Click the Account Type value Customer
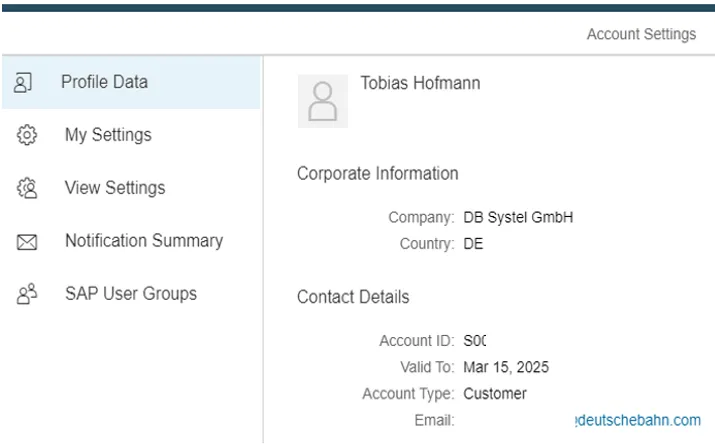 click(x=495, y=393)
